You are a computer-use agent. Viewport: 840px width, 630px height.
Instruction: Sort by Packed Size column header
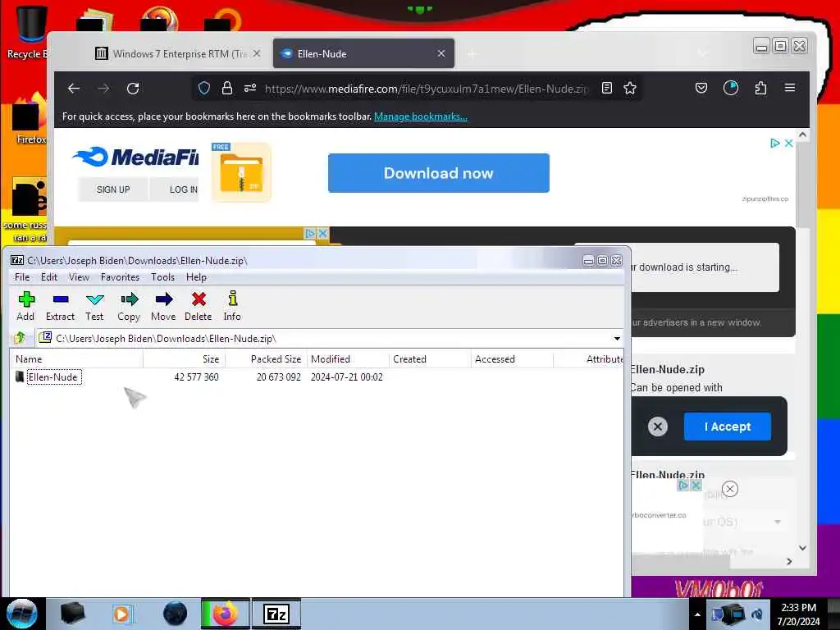pyautogui.click(x=267, y=359)
